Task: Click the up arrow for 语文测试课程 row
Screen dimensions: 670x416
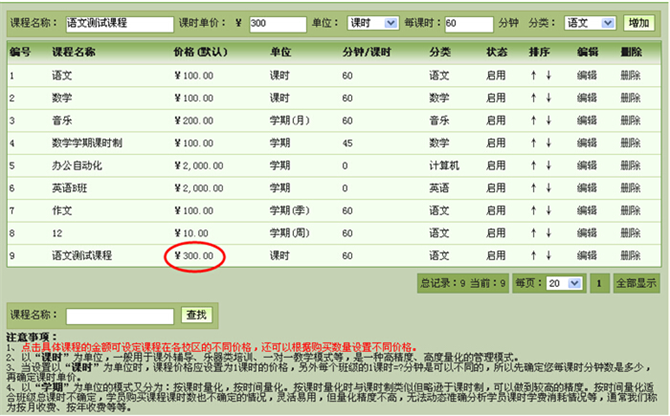Action: (x=534, y=256)
